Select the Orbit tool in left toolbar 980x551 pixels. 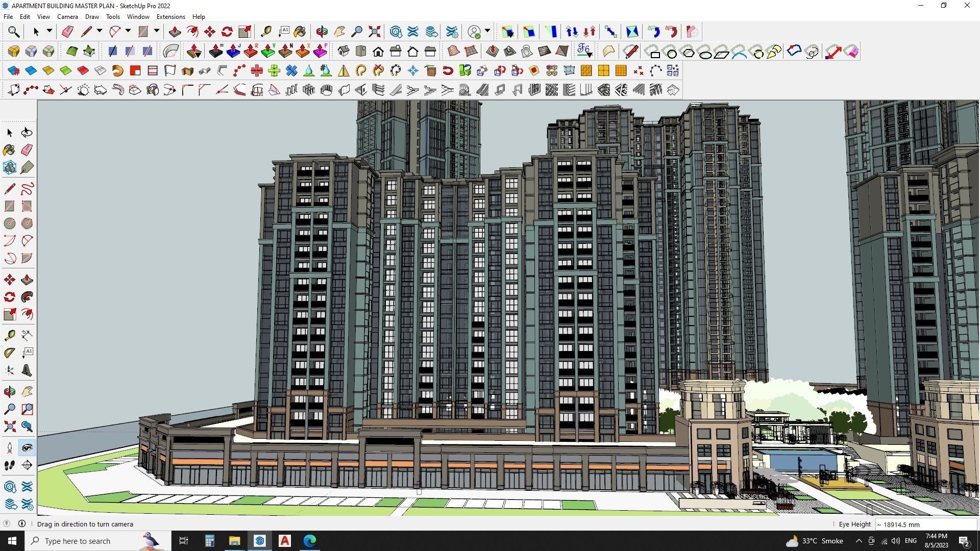click(10, 392)
